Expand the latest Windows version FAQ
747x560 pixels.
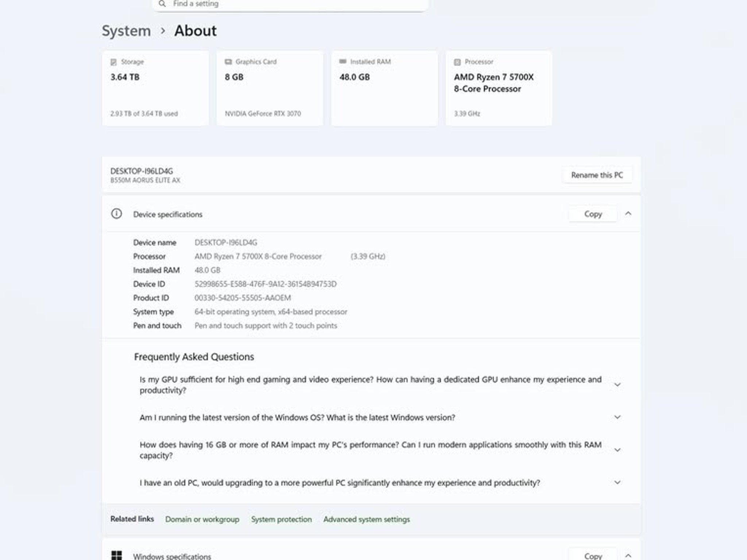tap(617, 417)
